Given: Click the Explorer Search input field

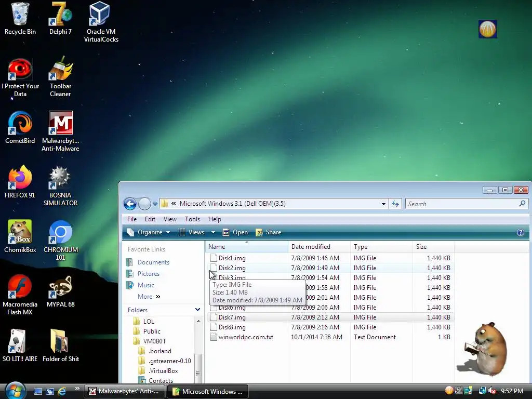Looking at the screenshot, I should click(x=467, y=204).
